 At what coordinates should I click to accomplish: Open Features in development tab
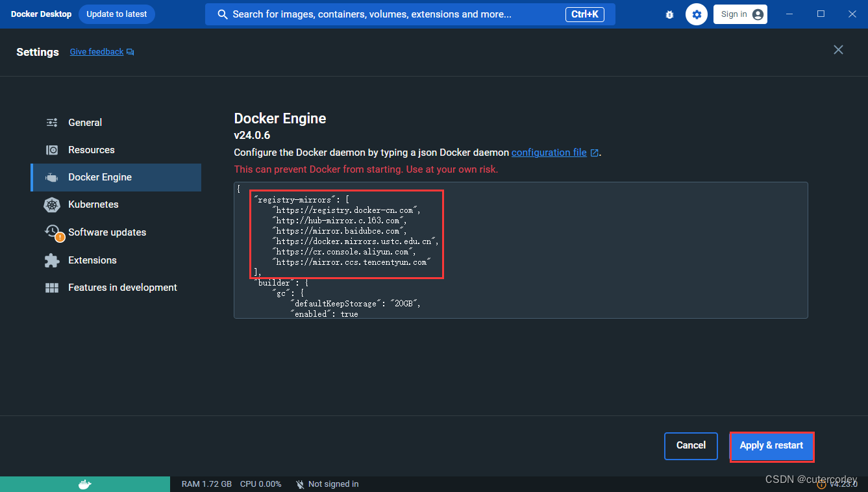[x=116, y=288]
